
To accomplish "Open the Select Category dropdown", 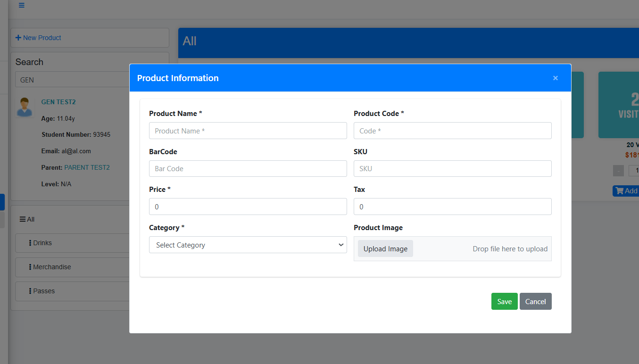I will 248,245.
